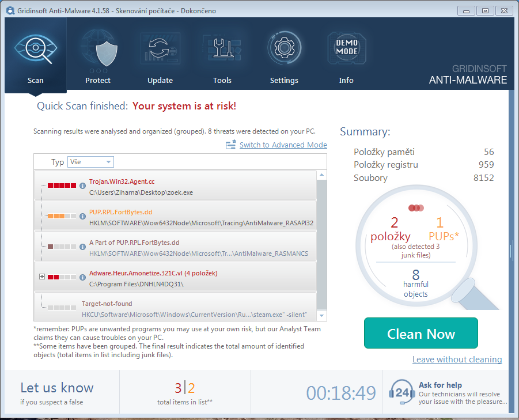This screenshot has width=519, height=420.
Task: Select the C:\Program Files\DNHLN4DQ31\ path
Action: (x=137, y=283)
